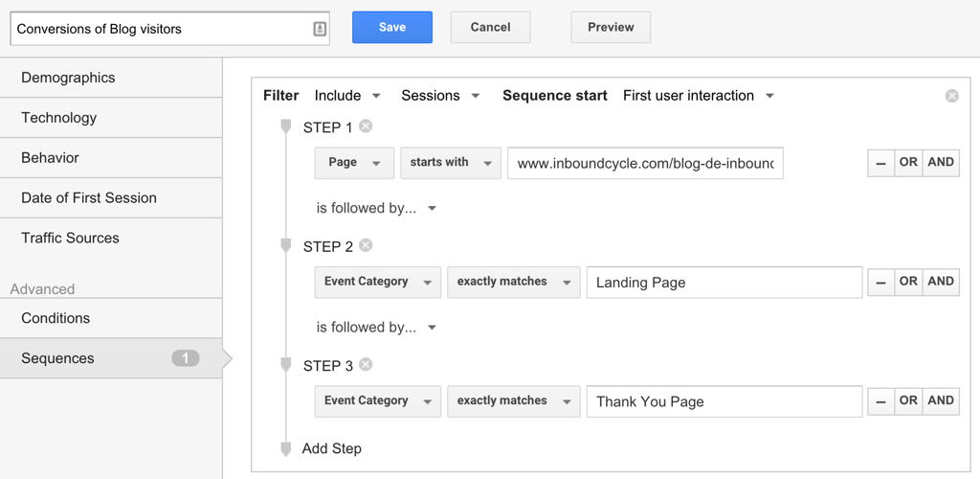Add an AND condition to the Page row
This screenshot has height=479, width=980.
[942, 163]
